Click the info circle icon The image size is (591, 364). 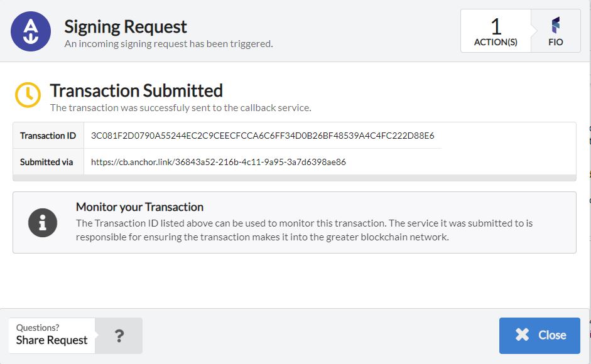tap(43, 222)
